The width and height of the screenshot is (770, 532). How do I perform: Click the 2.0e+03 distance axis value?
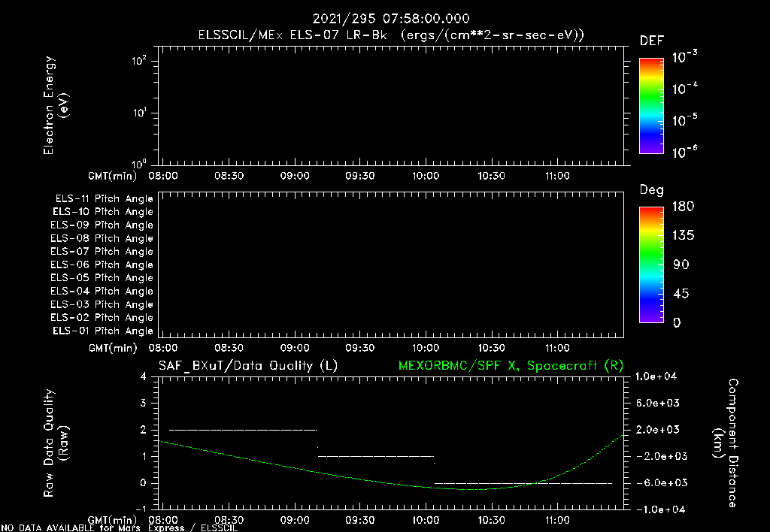(x=658, y=429)
